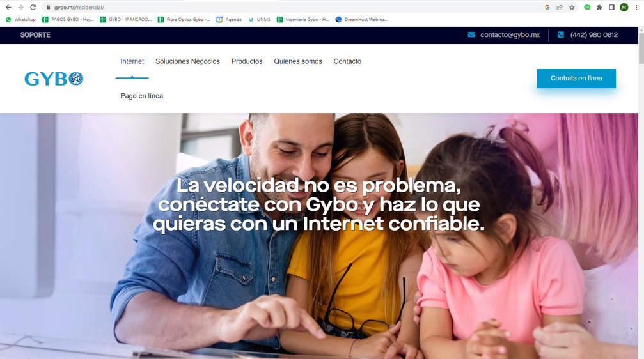Image resolution: width=644 pixels, height=359 pixels.
Task: Open the green M profile avatar
Action: (x=624, y=8)
